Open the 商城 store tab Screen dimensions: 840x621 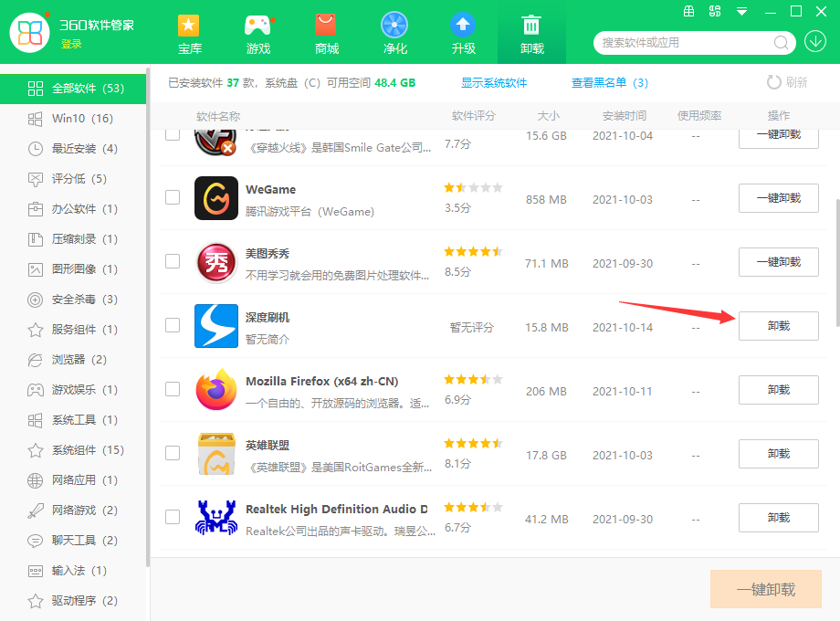(x=326, y=35)
